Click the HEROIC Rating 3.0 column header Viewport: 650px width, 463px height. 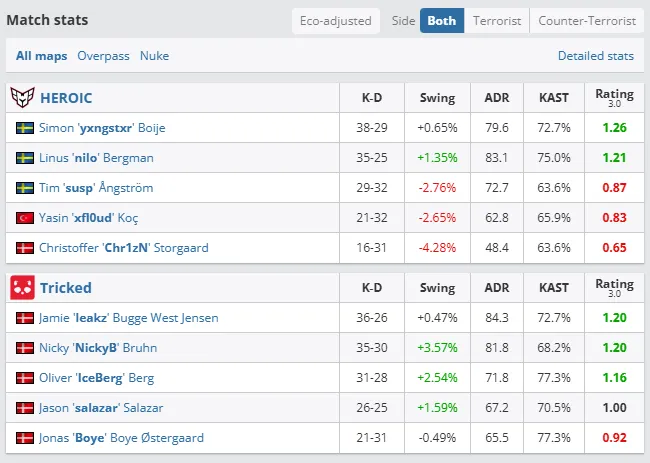614,98
